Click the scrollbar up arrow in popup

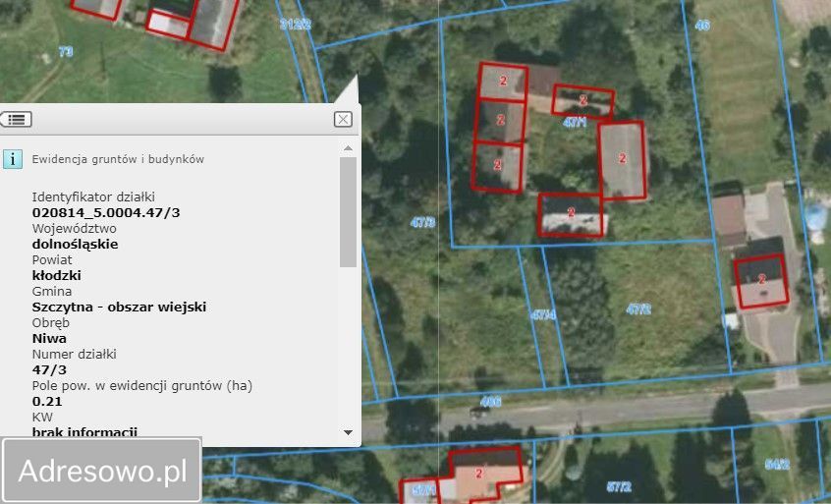click(x=348, y=148)
